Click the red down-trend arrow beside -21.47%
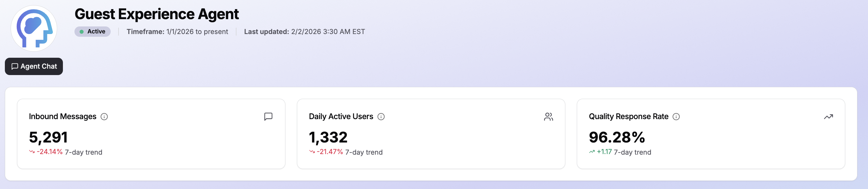This screenshot has width=868, height=189. (x=312, y=152)
